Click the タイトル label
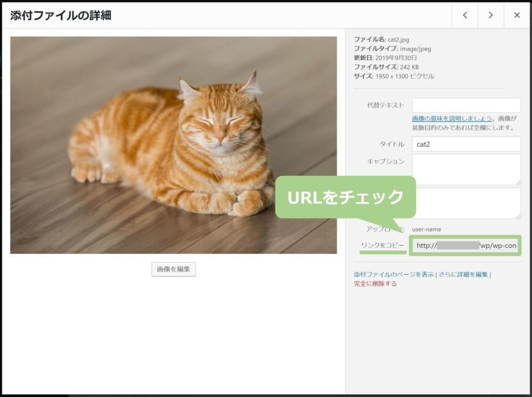Image resolution: width=532 pixels, height=397 pixels. coord(392,144)
